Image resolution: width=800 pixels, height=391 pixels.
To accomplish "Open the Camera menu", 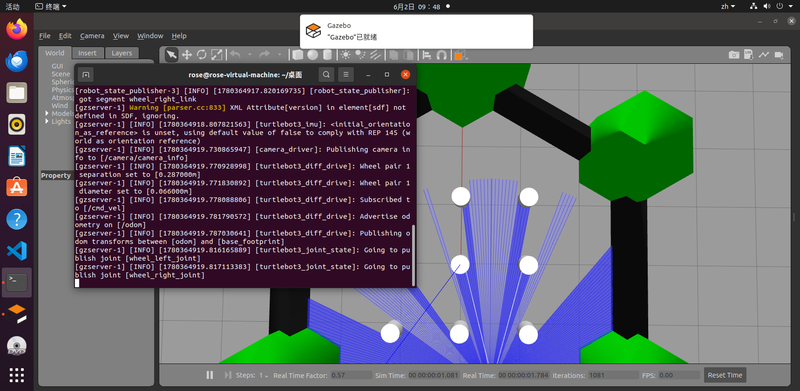I will click(x=92, y=36).
